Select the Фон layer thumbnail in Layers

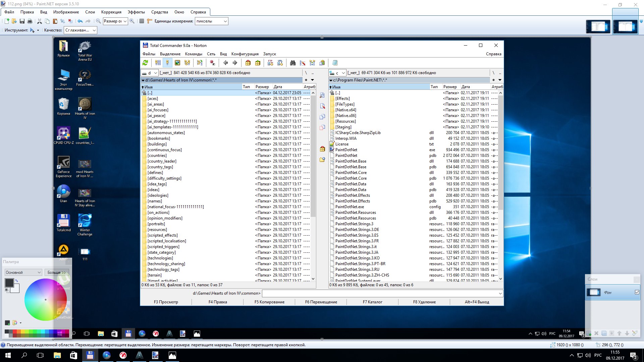pyautogui.click(x=593, y=292)
